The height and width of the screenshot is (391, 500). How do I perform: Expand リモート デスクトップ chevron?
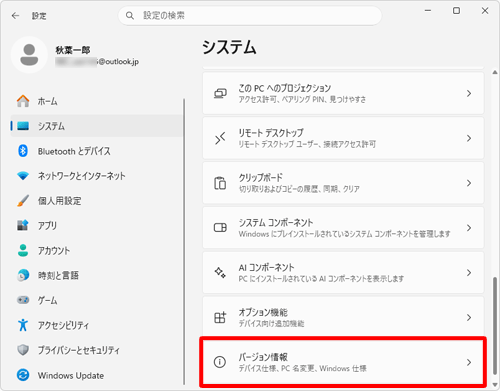tap(469, 138)
